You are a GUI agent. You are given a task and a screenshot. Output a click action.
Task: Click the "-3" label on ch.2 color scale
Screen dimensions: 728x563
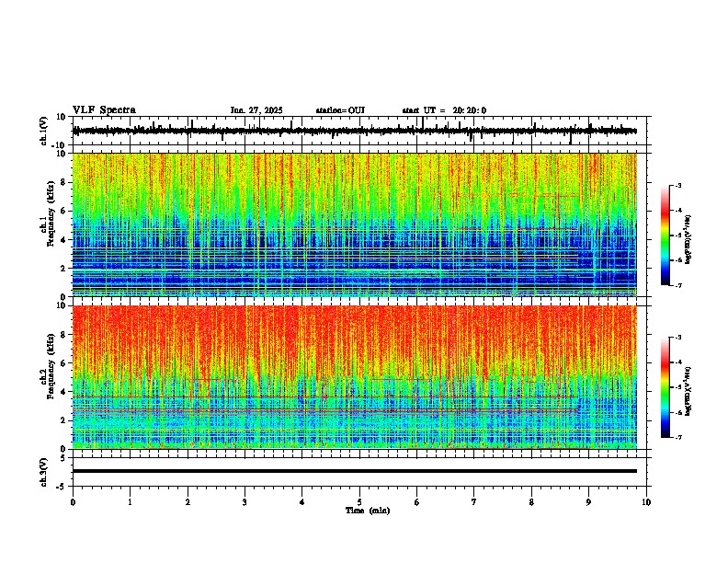[x=677, y=338]
